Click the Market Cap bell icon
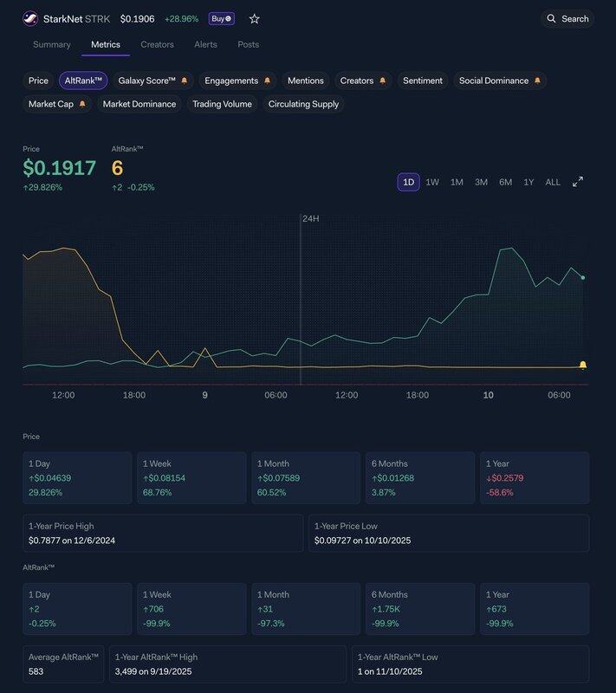616x693 pixels. point(82,104)
